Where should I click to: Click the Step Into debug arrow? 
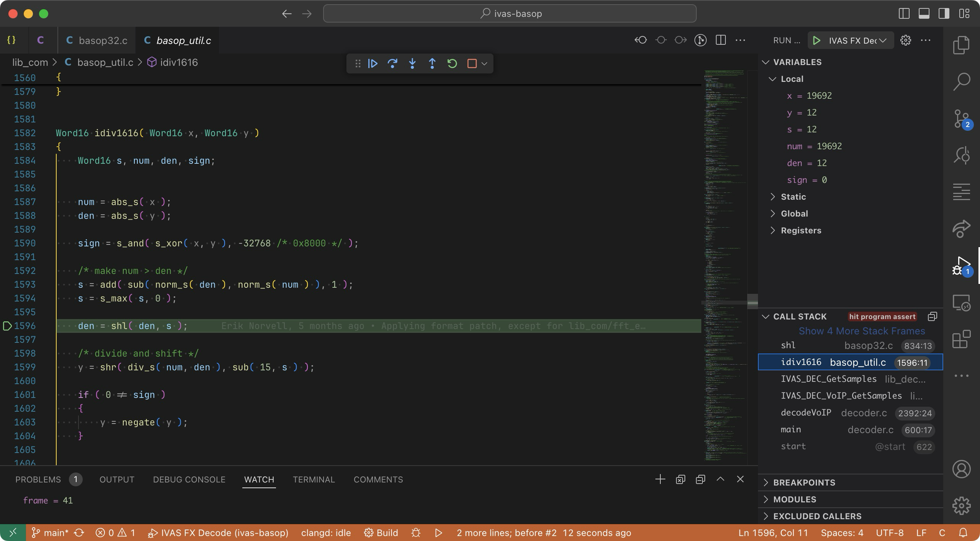(x=412, y=64)
